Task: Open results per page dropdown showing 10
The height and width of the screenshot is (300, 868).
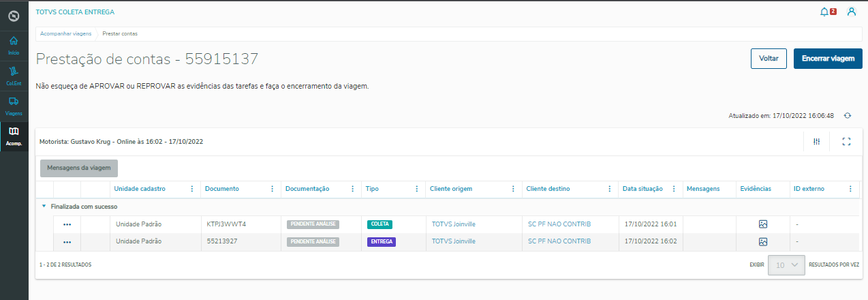Action: pyautogui.click(x=787, y=265)
